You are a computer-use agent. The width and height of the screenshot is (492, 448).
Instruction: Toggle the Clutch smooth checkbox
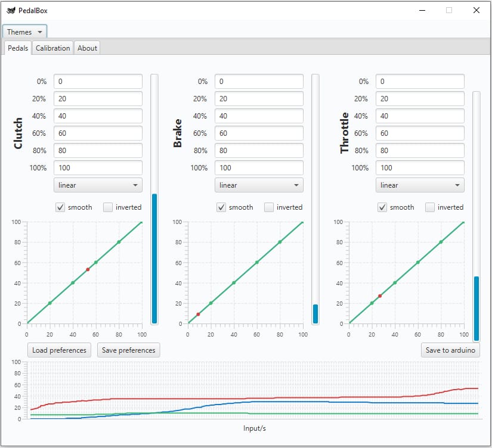60,207
